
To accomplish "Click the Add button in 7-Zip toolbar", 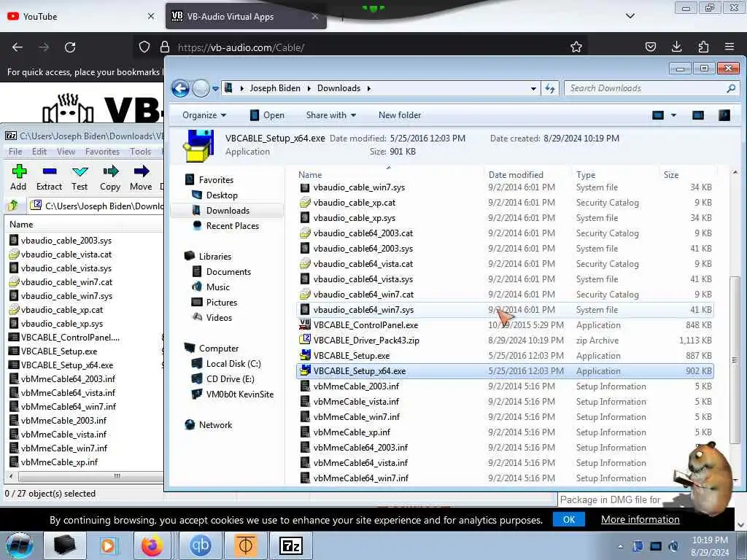I will point(18,177).
